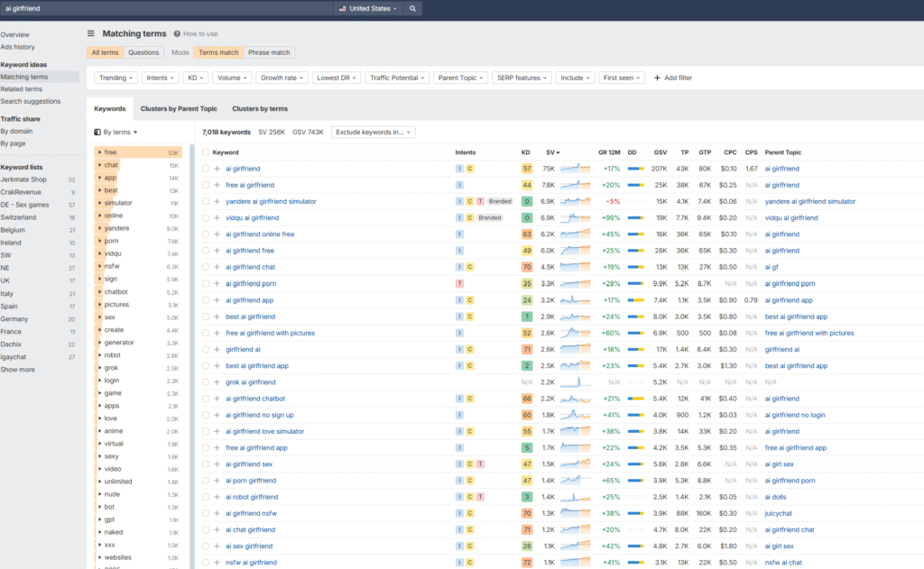Screen dimensions: 924x569
Task: Open the hamburger menu beside Matching terms
Action: coord(91,33)
